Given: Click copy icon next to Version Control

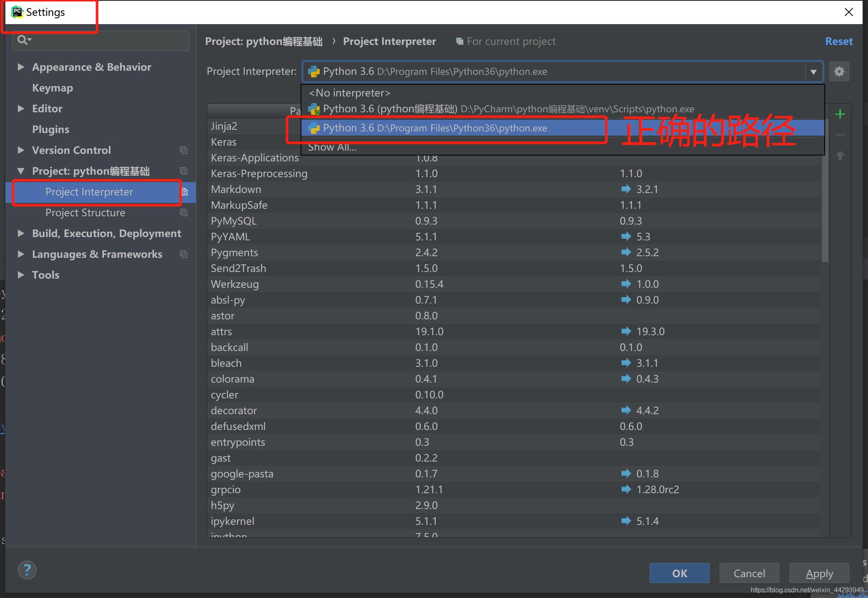Looking at the screenshot, I should coord(184,150).
